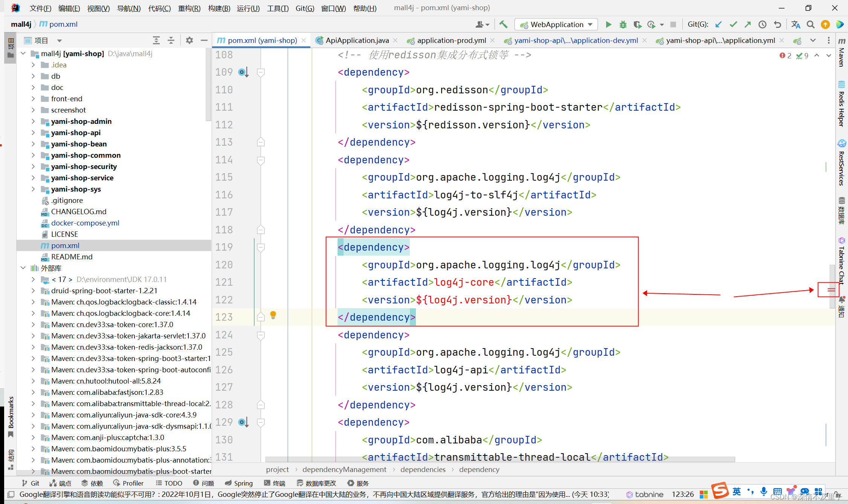Open the TODO tool window button
Image resolution: width=848 pixels, height=504 pixels.
click(169, 483)
